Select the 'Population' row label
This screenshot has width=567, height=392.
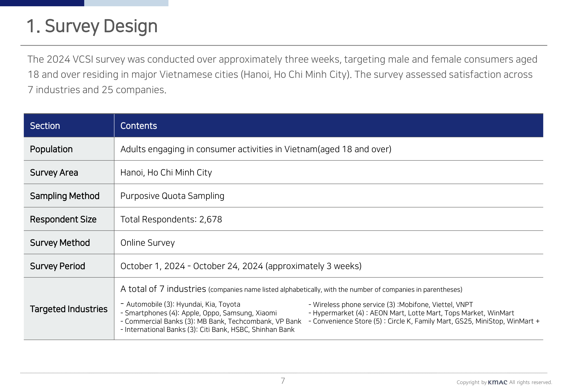click(x=51, y=149)
